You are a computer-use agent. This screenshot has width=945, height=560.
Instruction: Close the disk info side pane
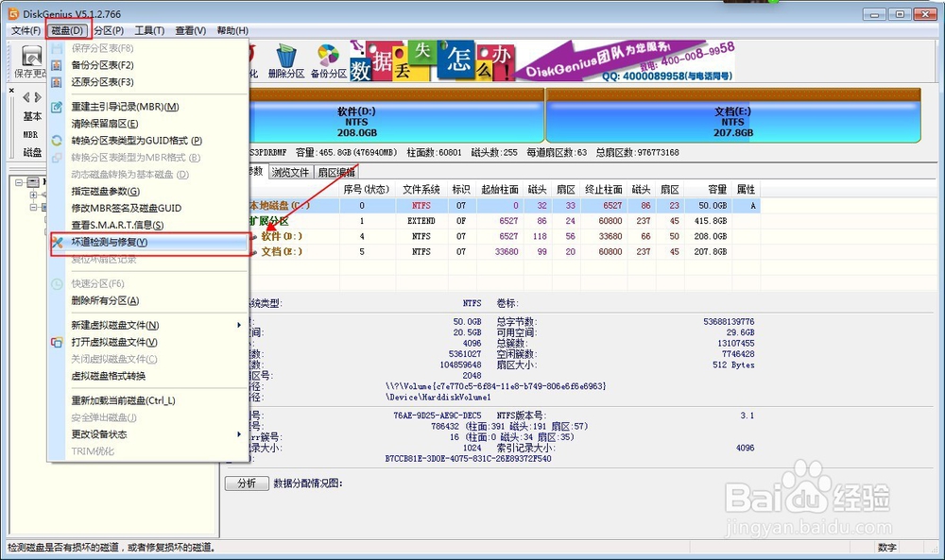click(11, 91)
